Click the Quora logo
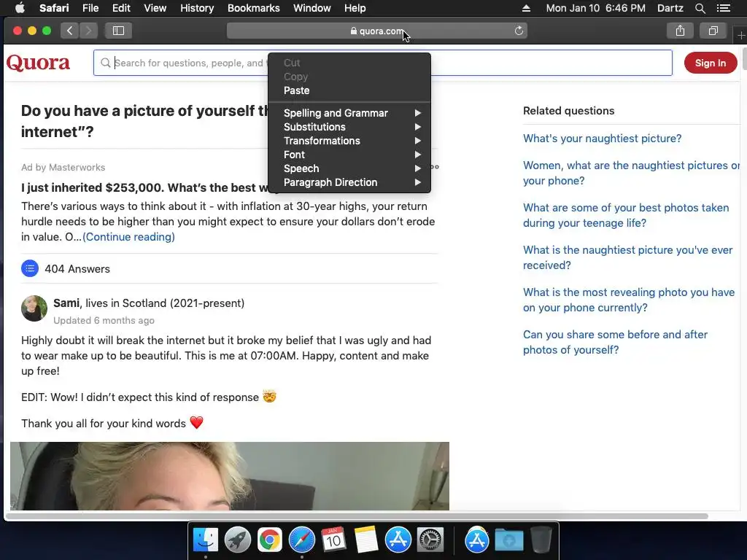Viewport: 747px width, 560px height. [x=38, y=63]
